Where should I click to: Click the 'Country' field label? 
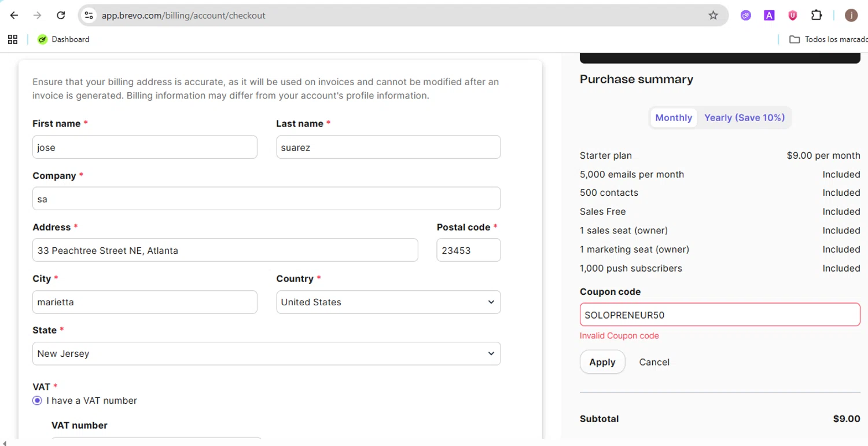[295, 279]
